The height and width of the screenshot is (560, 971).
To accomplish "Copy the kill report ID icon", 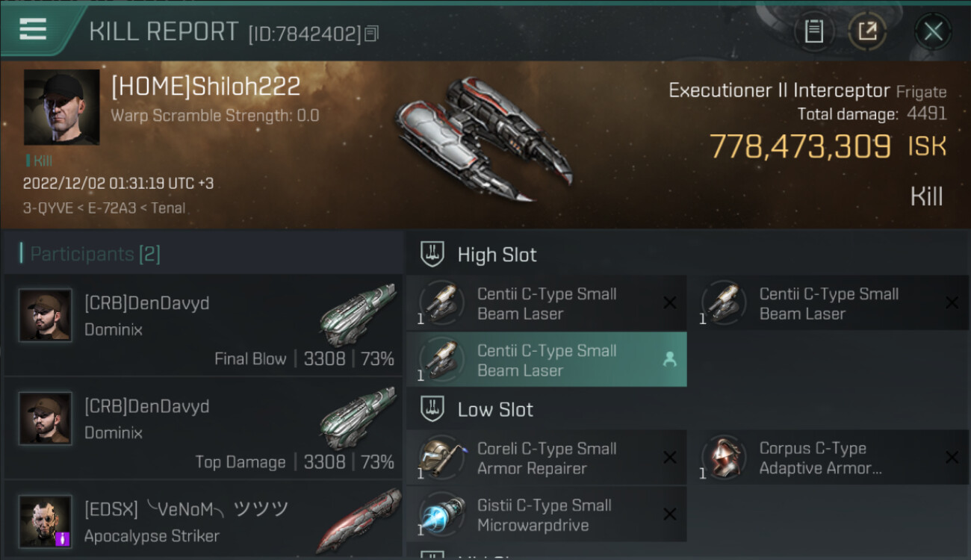I will 372,33.
